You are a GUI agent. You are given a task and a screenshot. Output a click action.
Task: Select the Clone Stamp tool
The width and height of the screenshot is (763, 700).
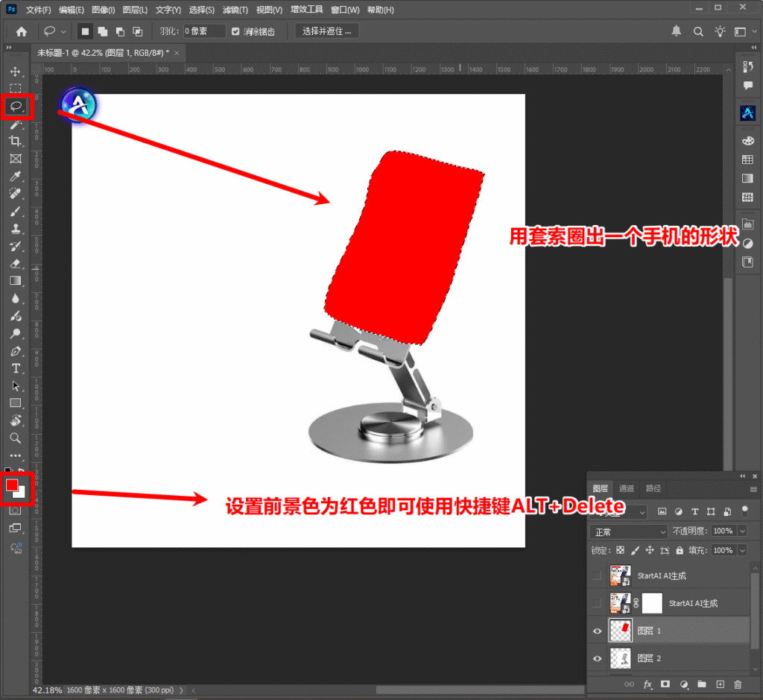(x=16, y=229)
